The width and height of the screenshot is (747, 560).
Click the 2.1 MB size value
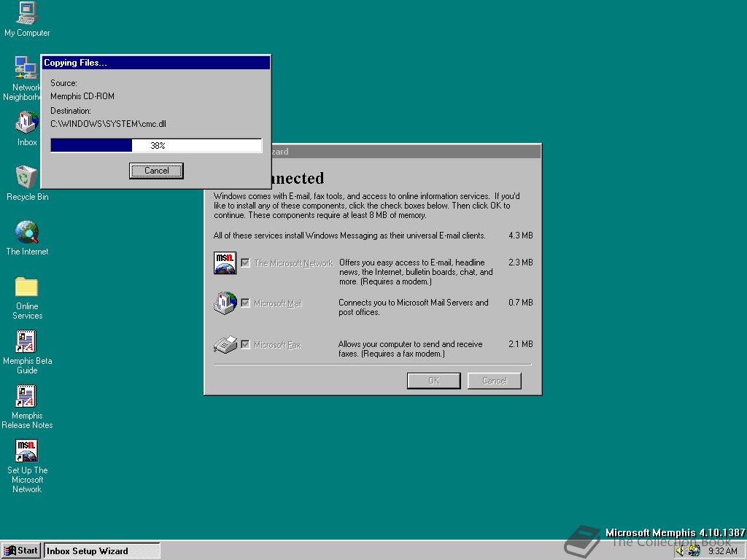point(520,344)
